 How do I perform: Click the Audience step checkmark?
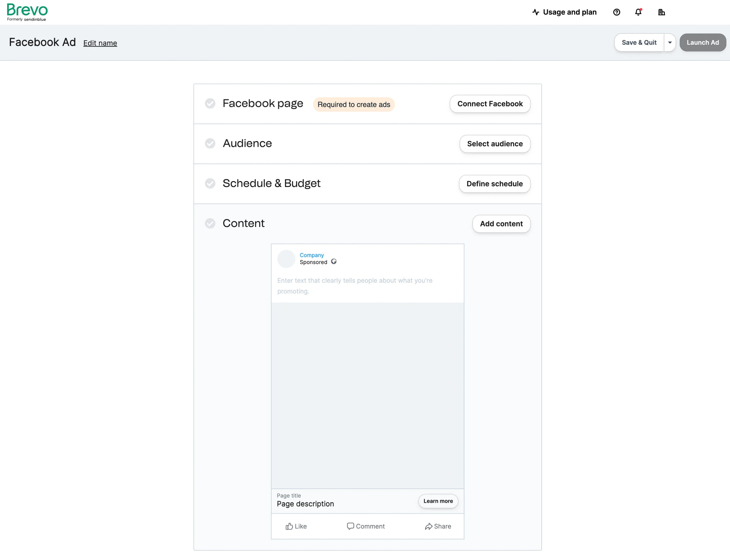[x=210, y=143]
